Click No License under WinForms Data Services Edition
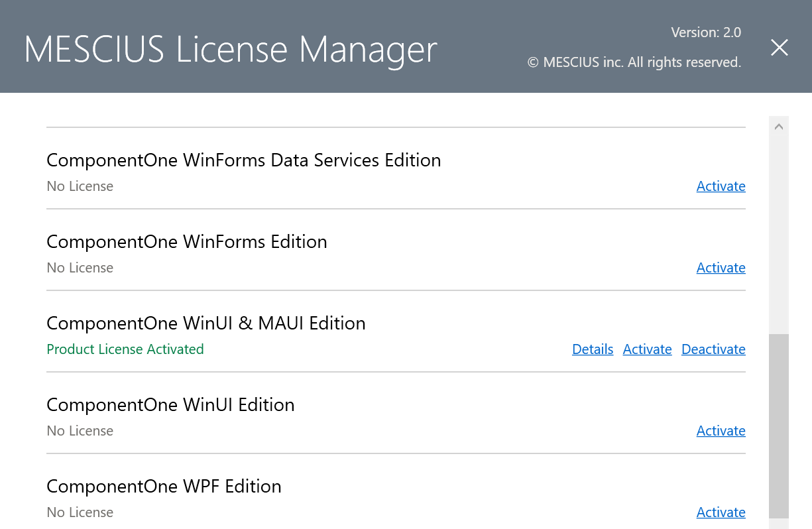Viewport: 812px width, 529px height. (80, 186)
